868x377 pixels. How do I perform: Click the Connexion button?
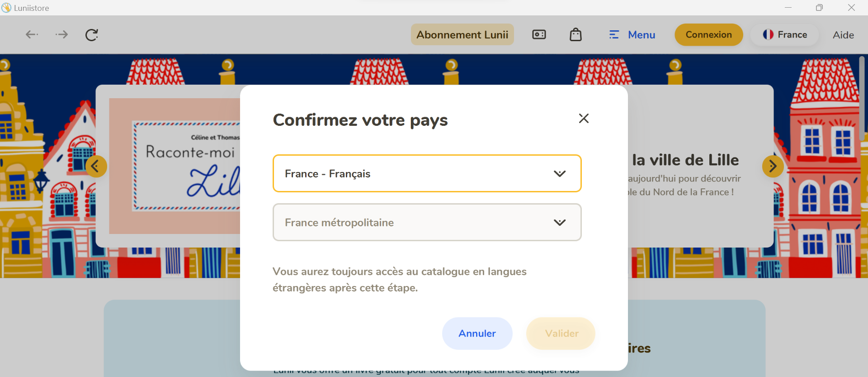pos(708,35)
